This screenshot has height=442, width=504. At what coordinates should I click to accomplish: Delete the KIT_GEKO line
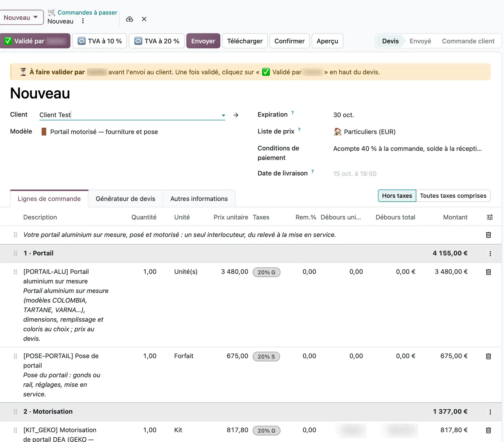click(x=489, y=430)
